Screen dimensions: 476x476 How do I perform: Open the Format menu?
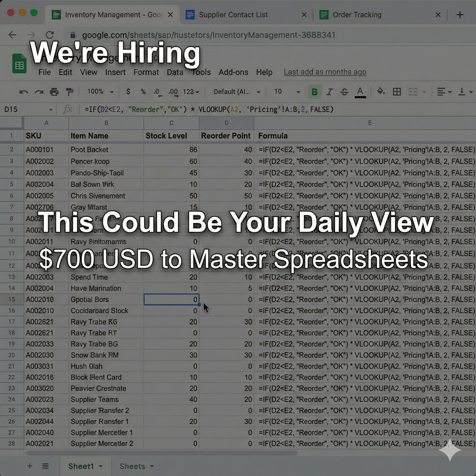(x=146, y=72)
